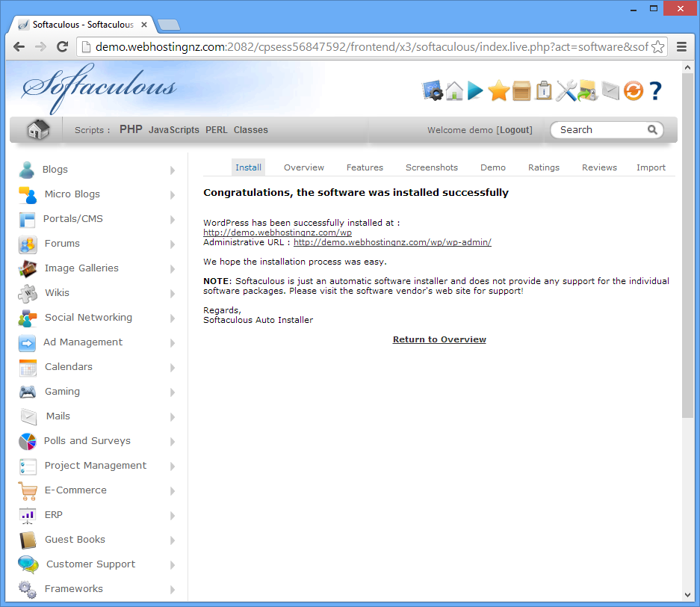Click the Return to Overview link

439,339
